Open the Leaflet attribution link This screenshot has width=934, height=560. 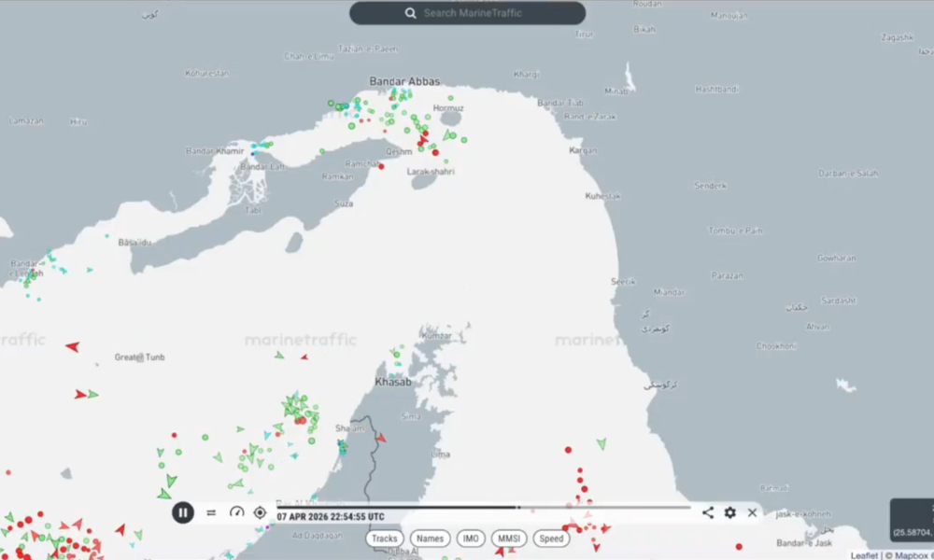coord(864,555)
